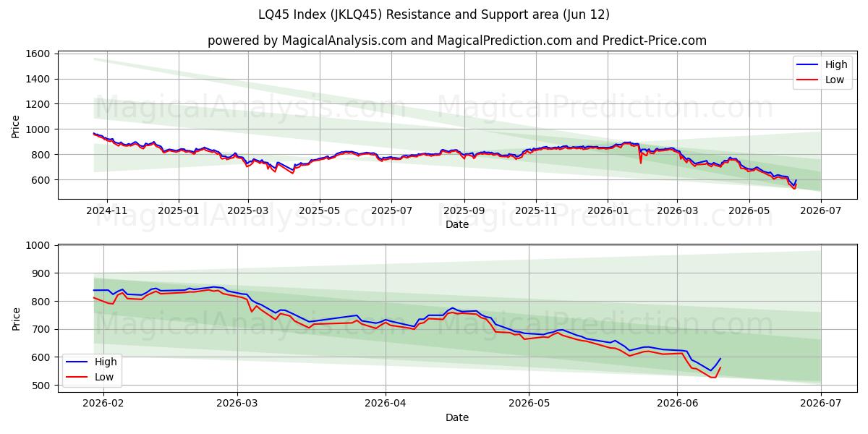Click the '2024-11' tick label
The width and height of the screenshot is (868, 434).
pyautogui.click(x=107, y=210)
